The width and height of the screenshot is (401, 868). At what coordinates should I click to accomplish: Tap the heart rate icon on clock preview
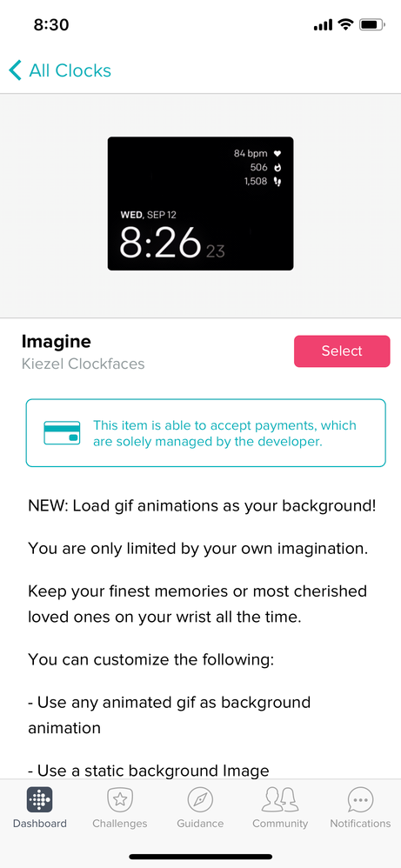click(278, 153)
